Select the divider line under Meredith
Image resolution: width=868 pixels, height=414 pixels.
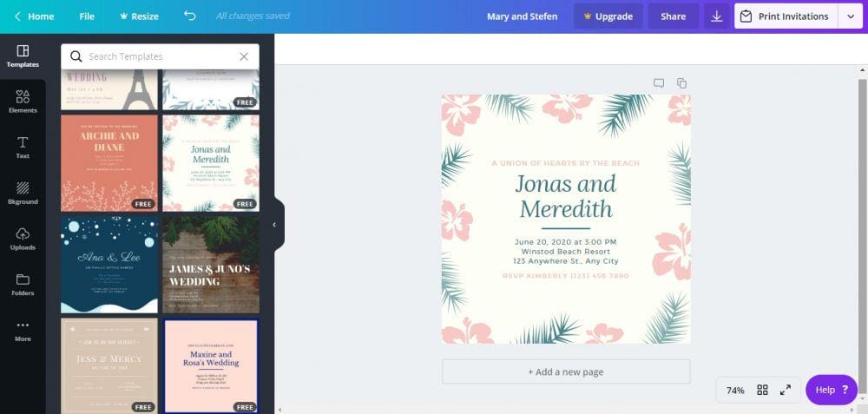point(566,228)
